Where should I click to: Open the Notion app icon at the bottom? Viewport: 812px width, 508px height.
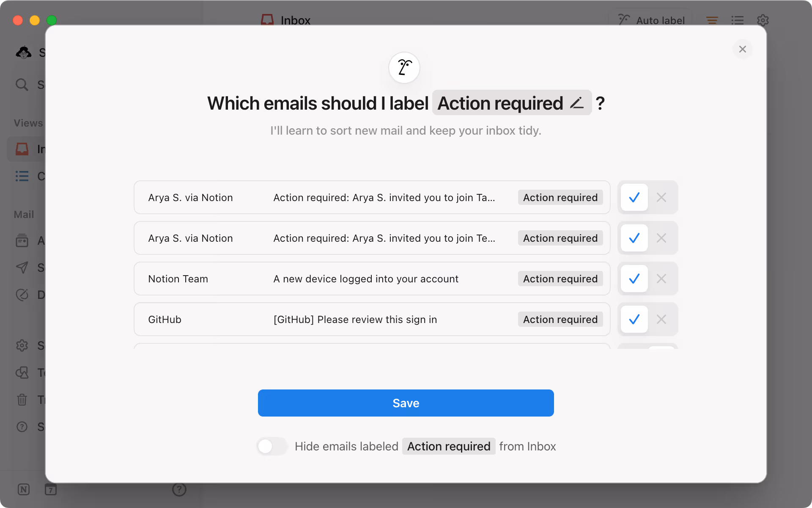tap(23, 489)
